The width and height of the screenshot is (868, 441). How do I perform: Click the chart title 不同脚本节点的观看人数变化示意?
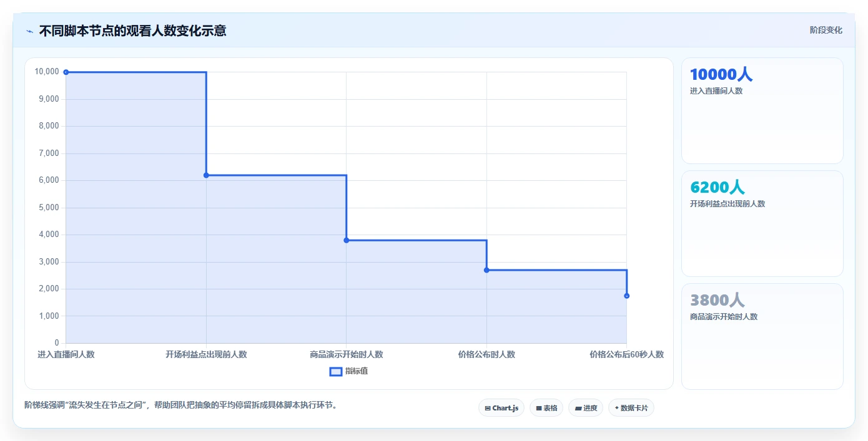(132, 31)
